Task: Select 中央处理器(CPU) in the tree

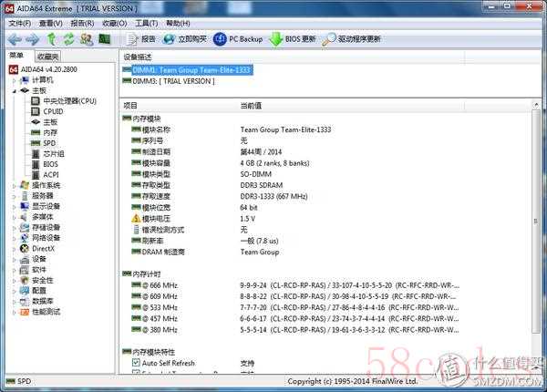Action: (x=64, y=101)
